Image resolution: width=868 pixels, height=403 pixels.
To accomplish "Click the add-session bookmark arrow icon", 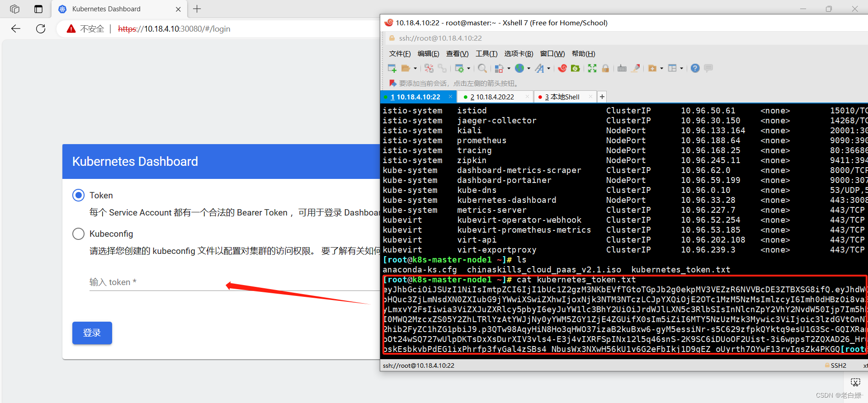I will [392, 84].
